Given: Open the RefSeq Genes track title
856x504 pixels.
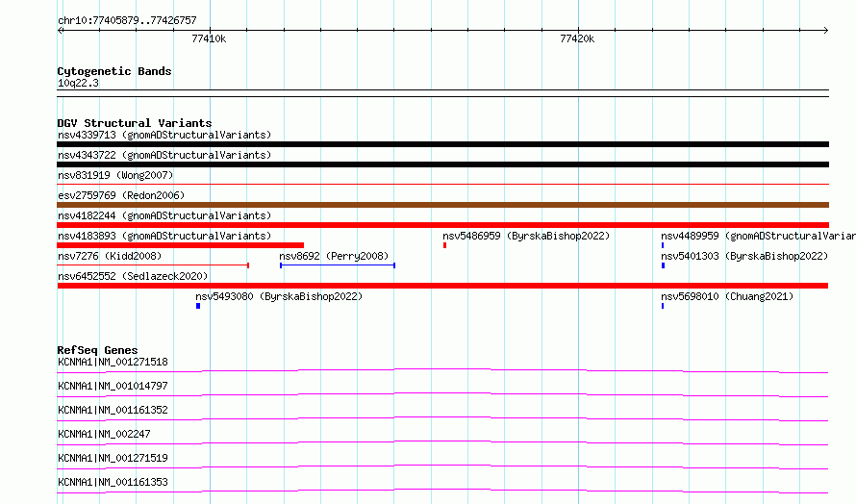Looking at the screenshot, I should click(x=97, y=350).
